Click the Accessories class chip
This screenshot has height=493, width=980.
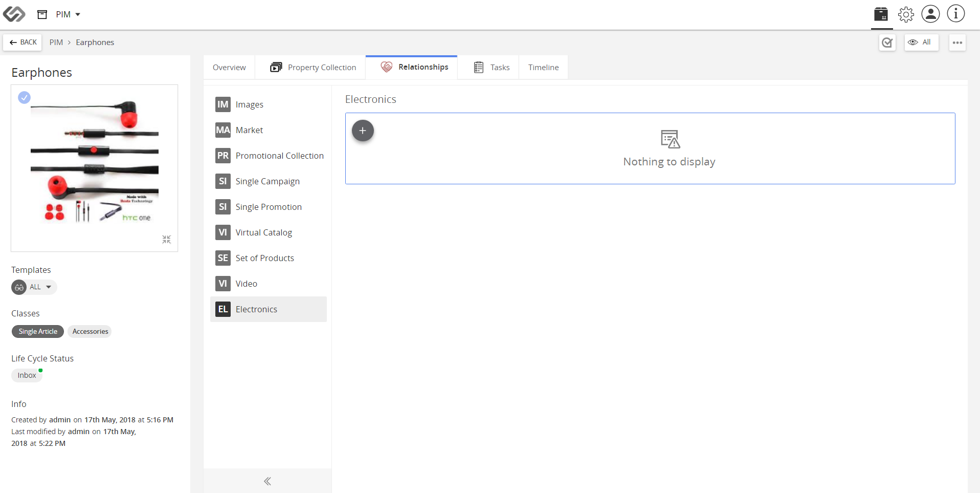[90, 332]
